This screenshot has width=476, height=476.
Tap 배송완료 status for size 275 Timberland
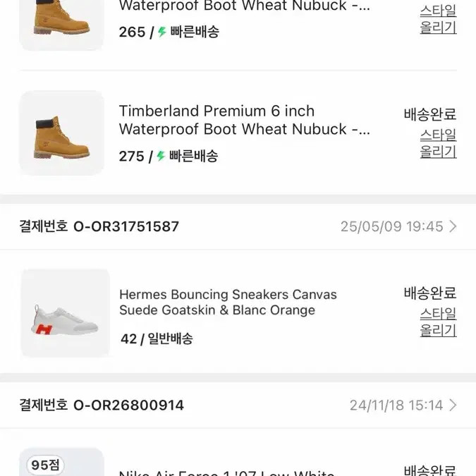(x=430, y=114)
